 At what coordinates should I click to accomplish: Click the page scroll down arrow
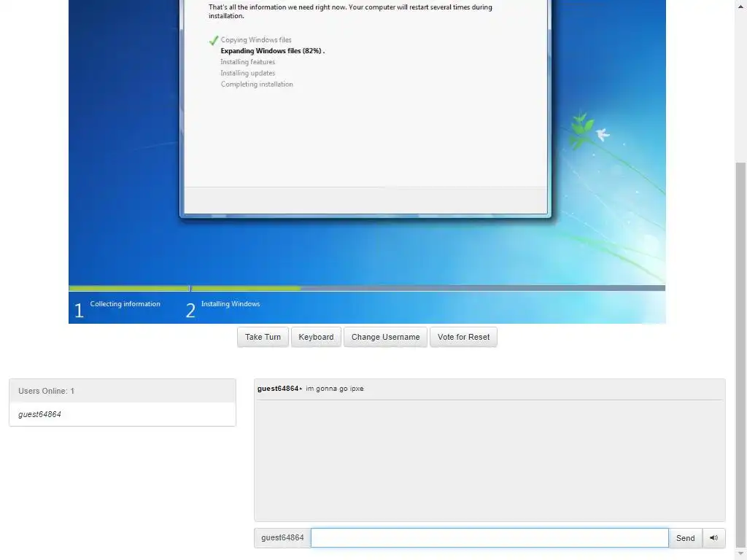tap(741, 554)
